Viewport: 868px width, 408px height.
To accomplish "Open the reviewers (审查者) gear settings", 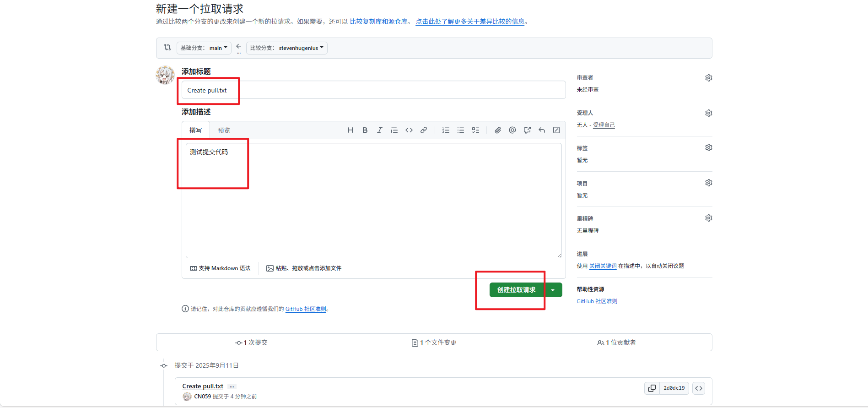I will pos(708,78).
